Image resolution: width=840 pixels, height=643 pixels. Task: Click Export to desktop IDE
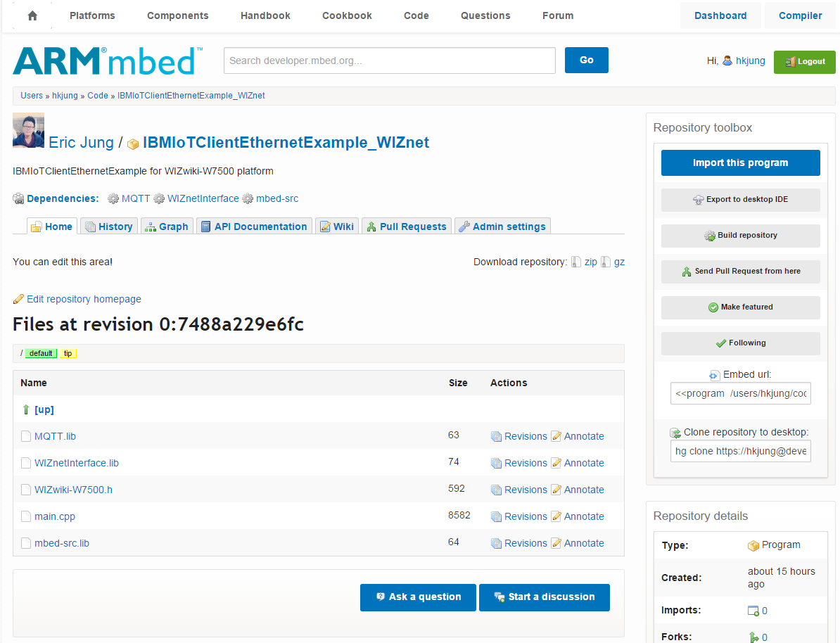click(x=740, y=199)
